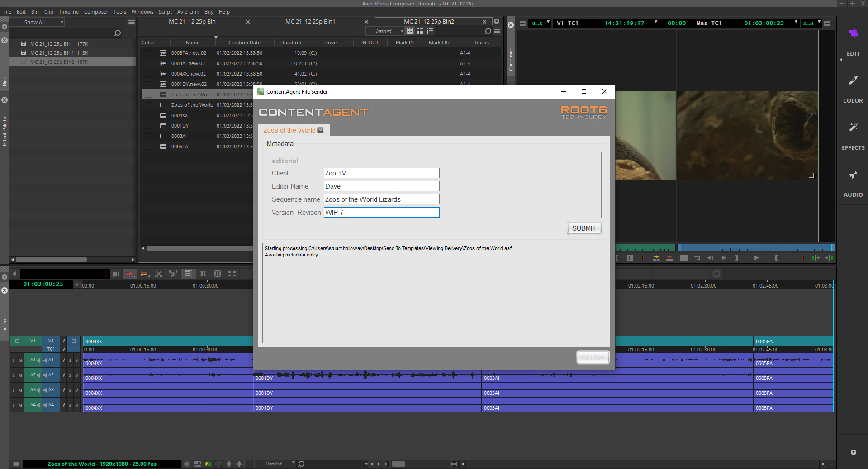
Task: Click the Lift tool in timeline toolbar
Action: (x=173, y=274)
